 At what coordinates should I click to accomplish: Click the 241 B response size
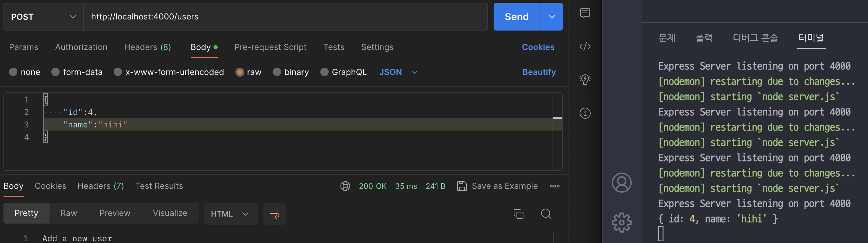[x=435, y=186]
